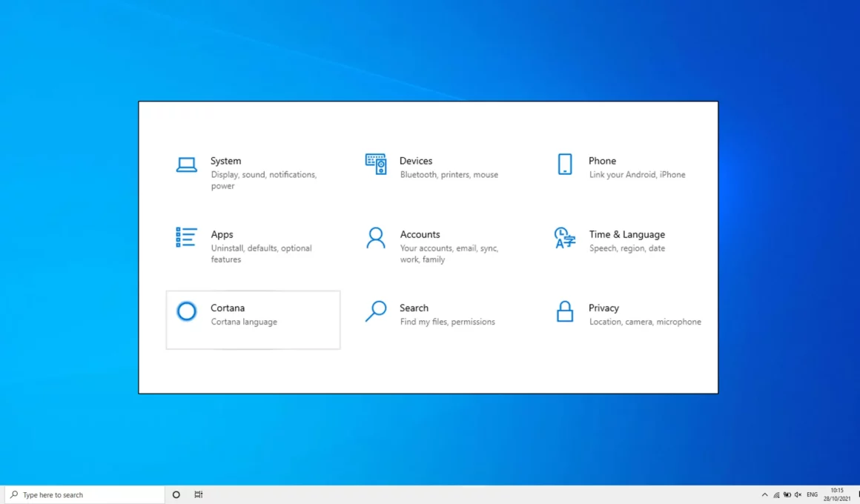
Task: Open the System settings title
Action: [226, 161]
